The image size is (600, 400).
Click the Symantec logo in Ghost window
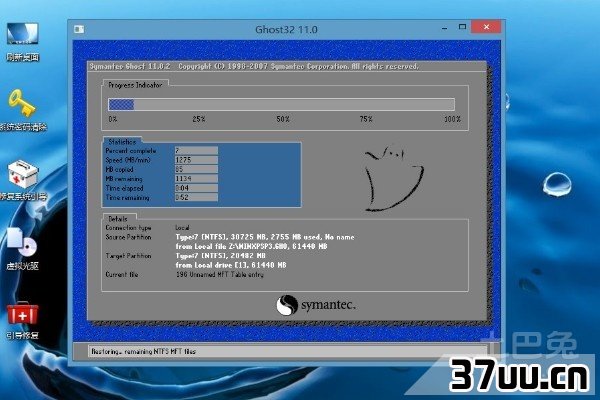pos(316,305)
